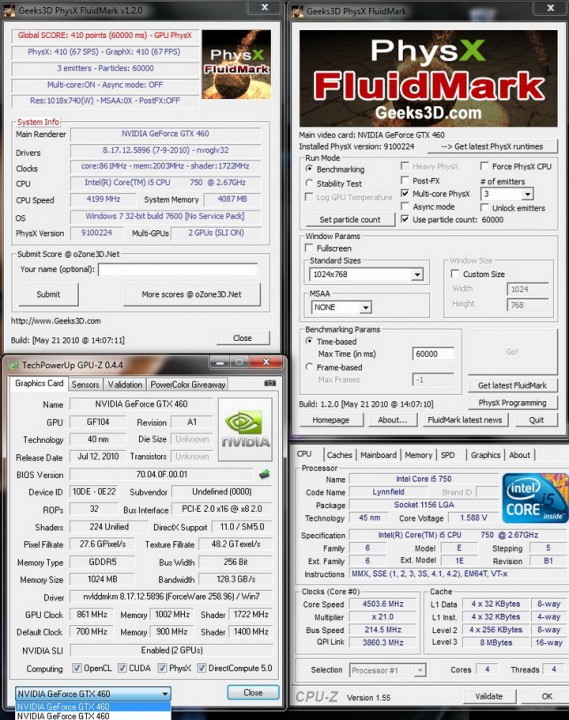Open the SPD tab in CPU-Z
Viewport: 569px width, 720px height.
tap(448, 455)
